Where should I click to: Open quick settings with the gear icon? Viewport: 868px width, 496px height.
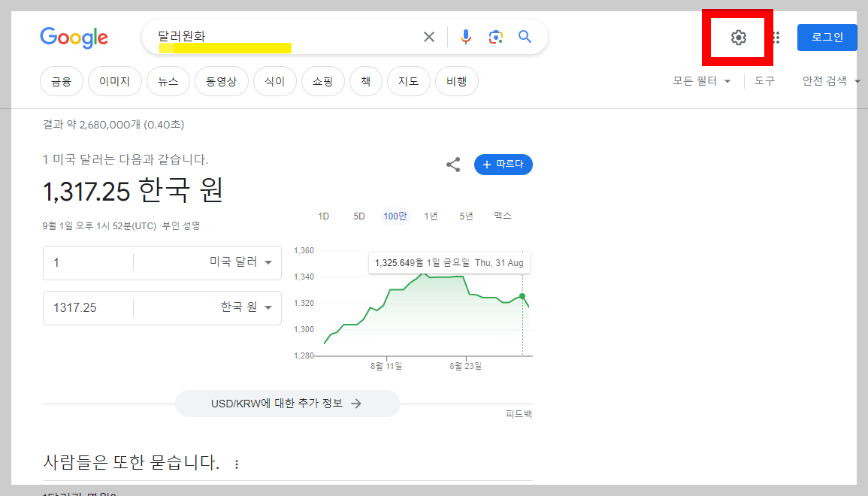[737, 37]
